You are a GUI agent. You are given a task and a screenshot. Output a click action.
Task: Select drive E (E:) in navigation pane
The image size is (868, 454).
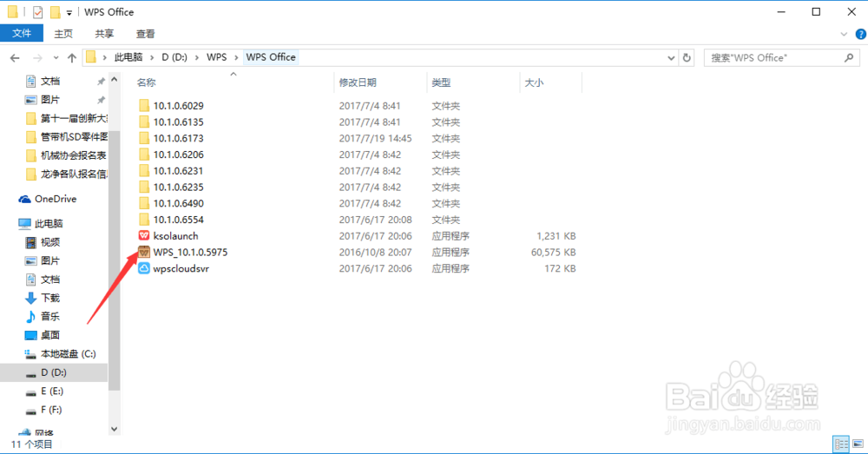pos(44,391)
